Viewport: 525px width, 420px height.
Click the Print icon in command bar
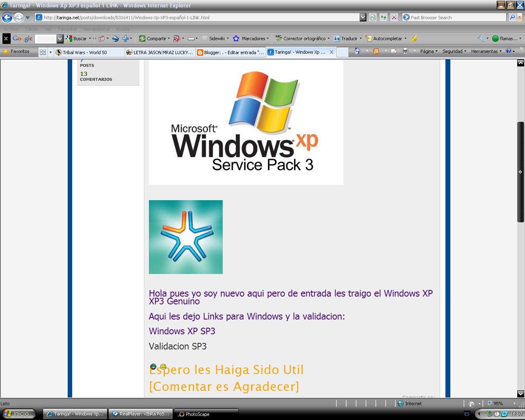click(405, 51)
